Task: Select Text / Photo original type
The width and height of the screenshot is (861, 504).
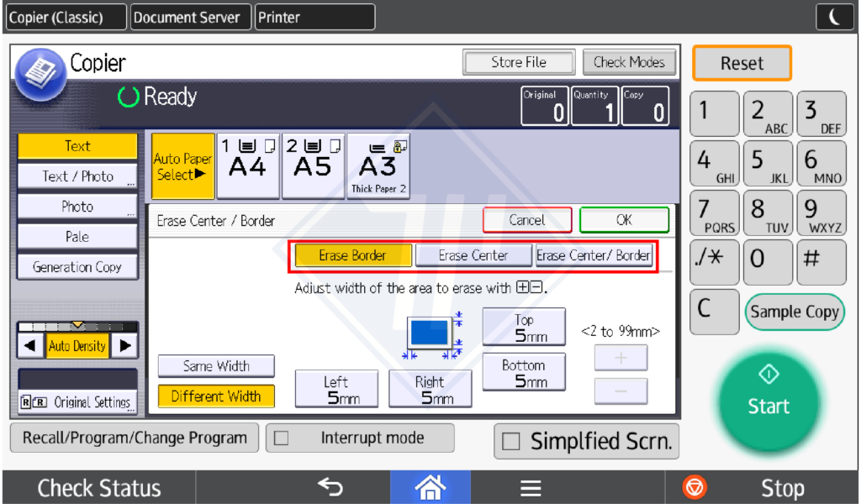Action: [x=77, y=176]
